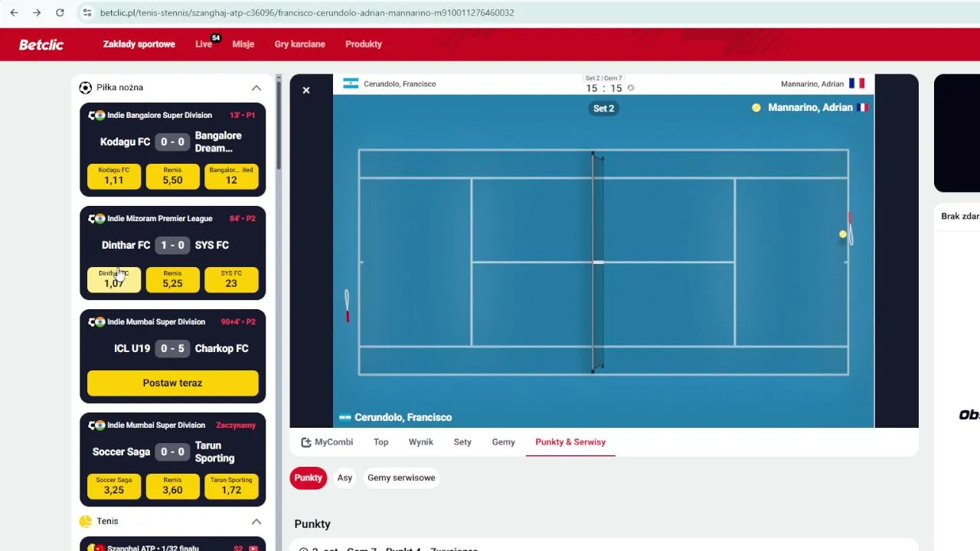Screen dimensions: 980x551
Task: Click France flag next to Mannarino header
Action: click(x=857, y=83)
